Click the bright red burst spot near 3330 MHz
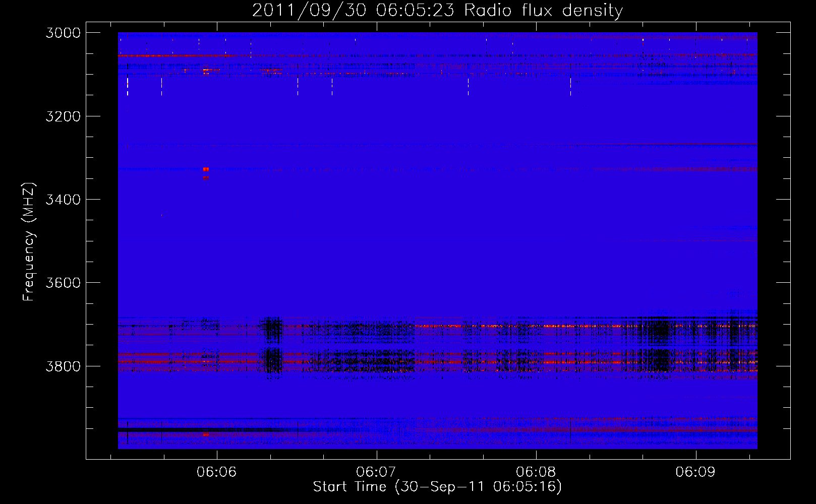The image size is (816, 504). pos(206,169)
